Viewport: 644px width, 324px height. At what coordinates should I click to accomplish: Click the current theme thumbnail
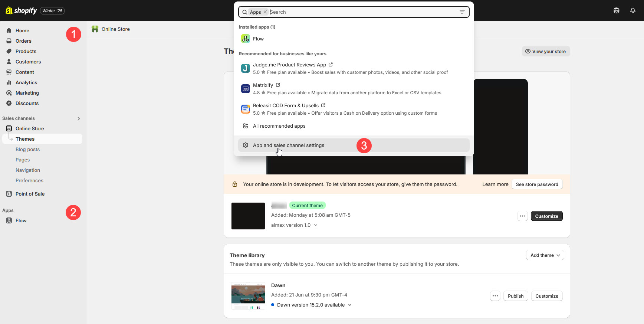[248, 216]
